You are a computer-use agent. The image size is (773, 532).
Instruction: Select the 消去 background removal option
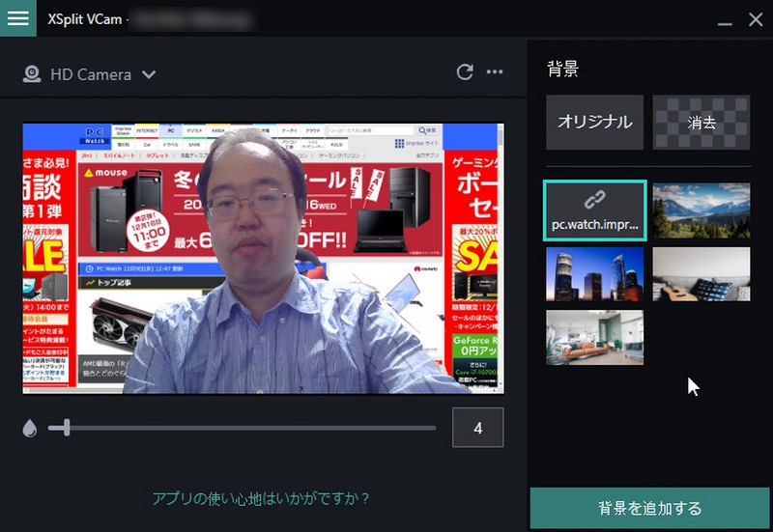tap(701, 123)
